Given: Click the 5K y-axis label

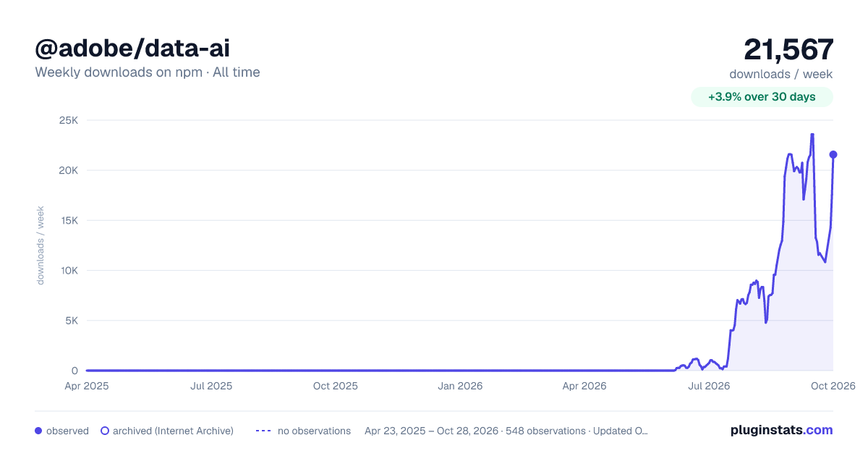Looking at the screenshot, I should [x=71, y=321].
